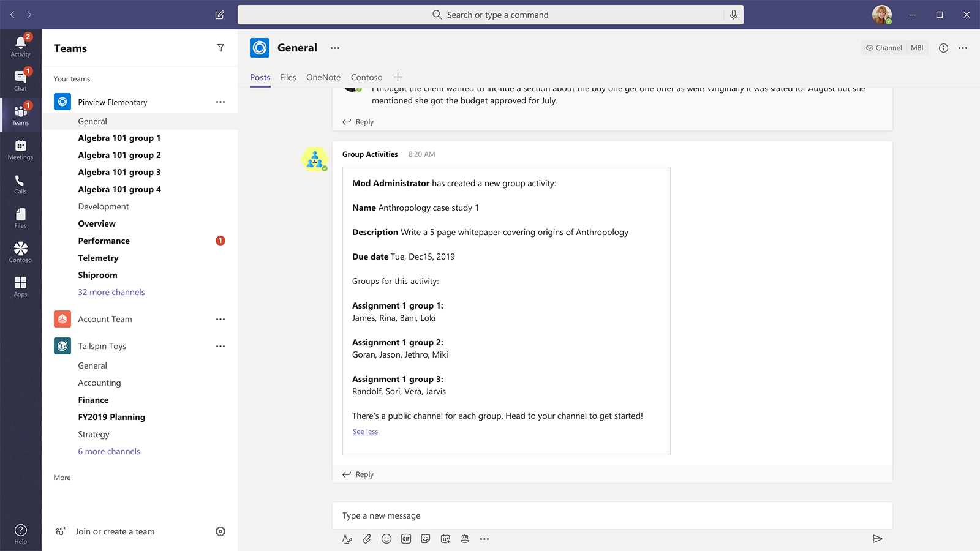Attach a file with paperclip icon
Screen dimensions: 980x551
(x=367, y=539)
